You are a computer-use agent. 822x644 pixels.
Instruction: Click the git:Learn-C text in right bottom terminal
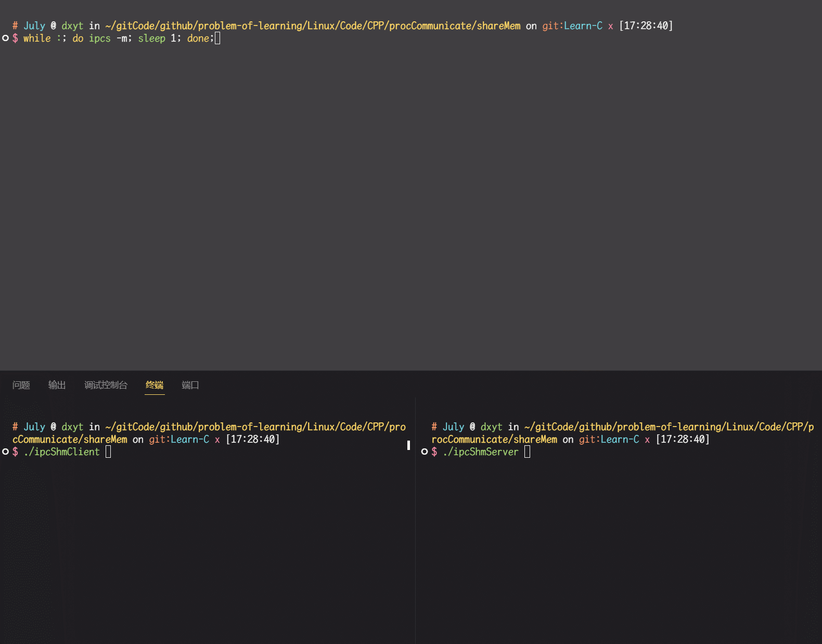pos(609,440)
